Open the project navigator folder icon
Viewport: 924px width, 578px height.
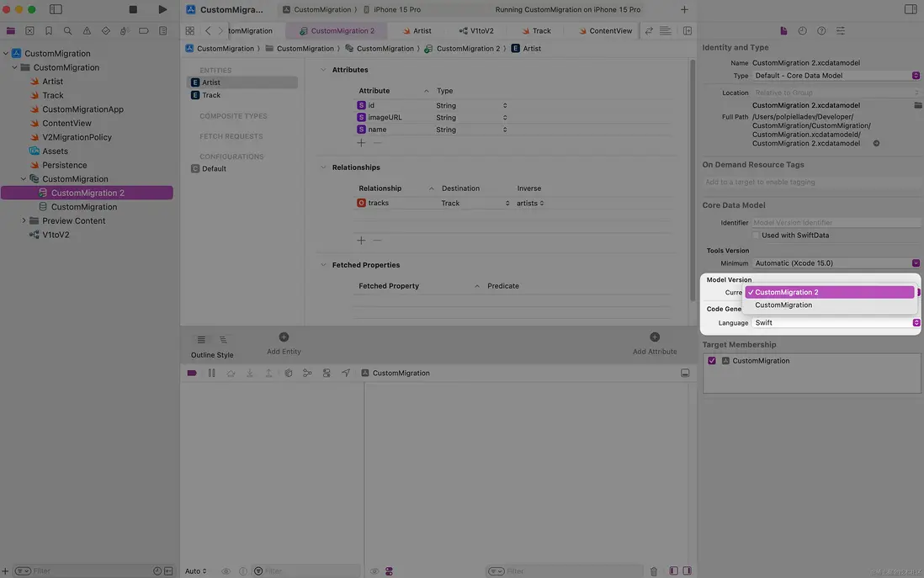(x=11, y=30)
